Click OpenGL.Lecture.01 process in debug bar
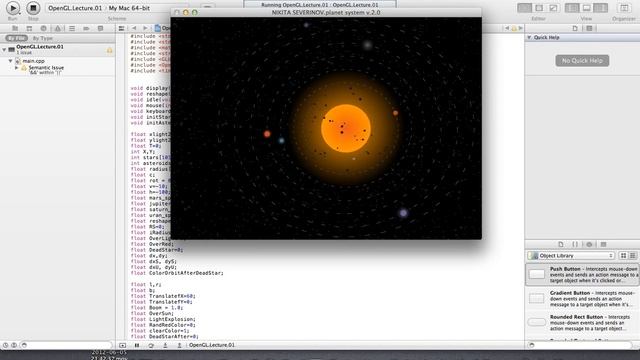Screen dimensions: 640x360 pyautogui.click(x=211, y=345)
